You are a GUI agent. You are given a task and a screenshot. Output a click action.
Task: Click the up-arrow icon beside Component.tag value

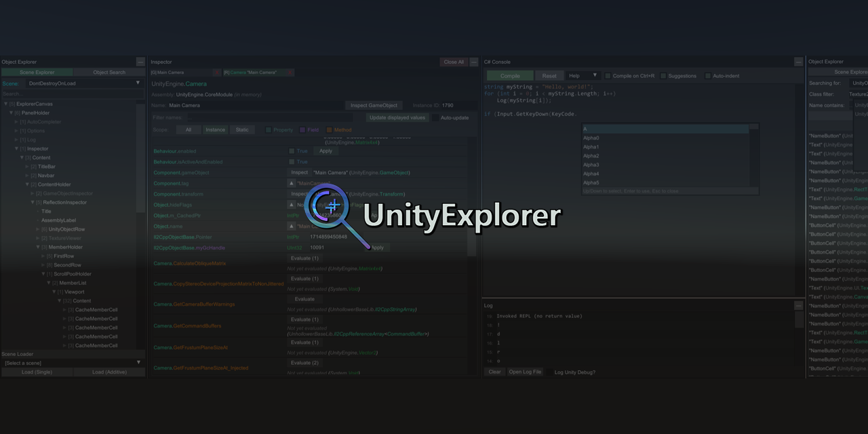point(292,183)
